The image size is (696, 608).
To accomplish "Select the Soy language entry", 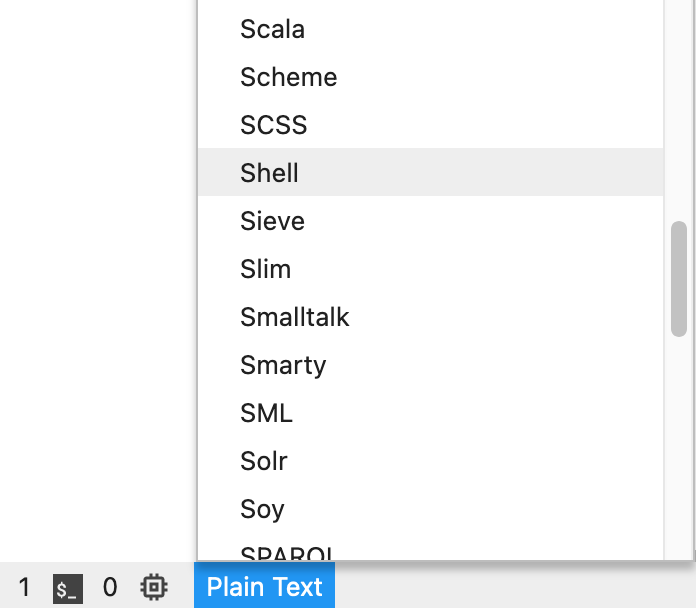I will [431, 509].
